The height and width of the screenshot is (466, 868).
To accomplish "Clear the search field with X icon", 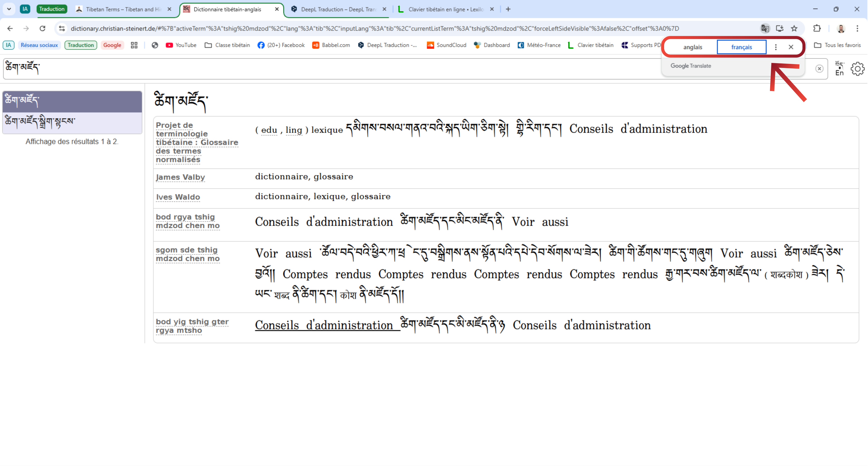I will (819, 69).
